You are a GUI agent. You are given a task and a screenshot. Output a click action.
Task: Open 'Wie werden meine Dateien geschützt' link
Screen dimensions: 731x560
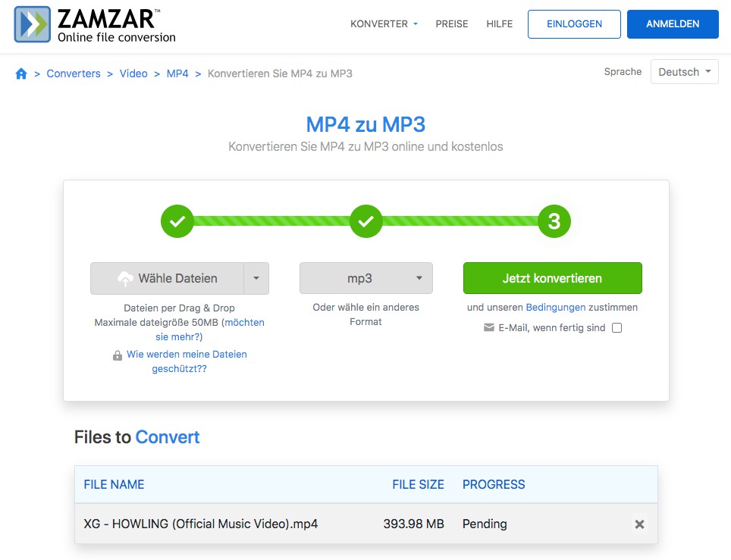coord(187,361)
